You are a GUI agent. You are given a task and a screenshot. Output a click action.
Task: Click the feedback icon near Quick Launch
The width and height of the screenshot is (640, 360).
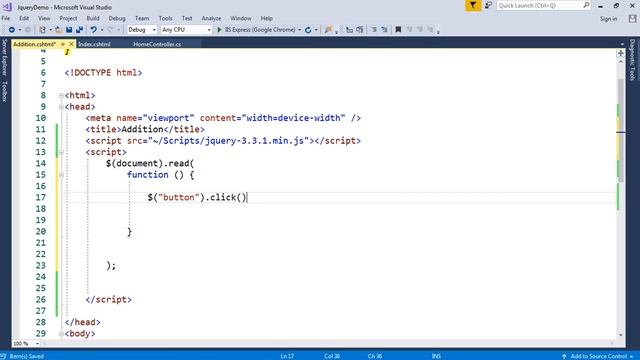tap(488, 6)
